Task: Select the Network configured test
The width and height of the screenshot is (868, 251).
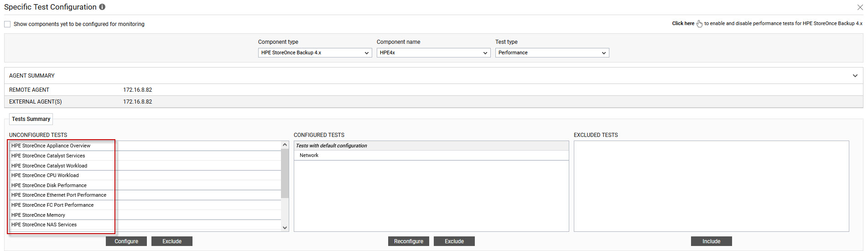Action: [x=431, y=155]
